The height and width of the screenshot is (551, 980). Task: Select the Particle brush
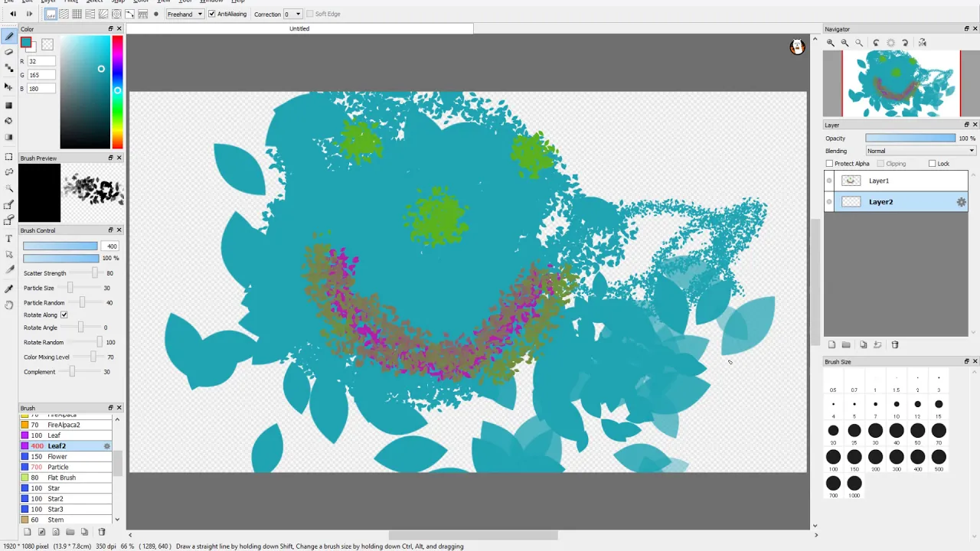[x=66, y=468]
